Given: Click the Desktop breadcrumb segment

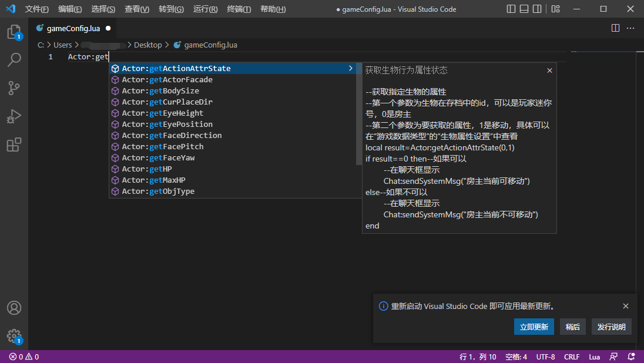Looking at the screenshot, I should 148,45.
